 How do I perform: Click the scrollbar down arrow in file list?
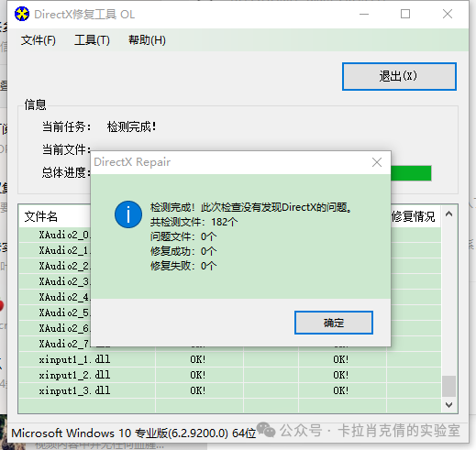[x=448, y=405]
